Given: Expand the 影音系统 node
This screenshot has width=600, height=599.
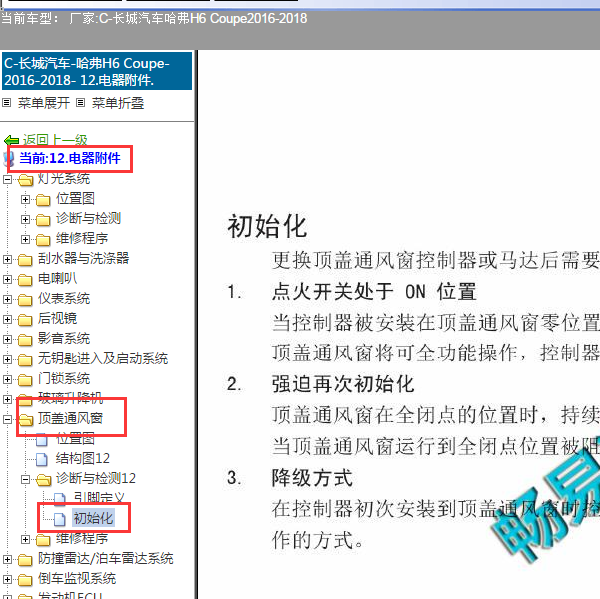Looking at the screenshot, I should 7,339.
